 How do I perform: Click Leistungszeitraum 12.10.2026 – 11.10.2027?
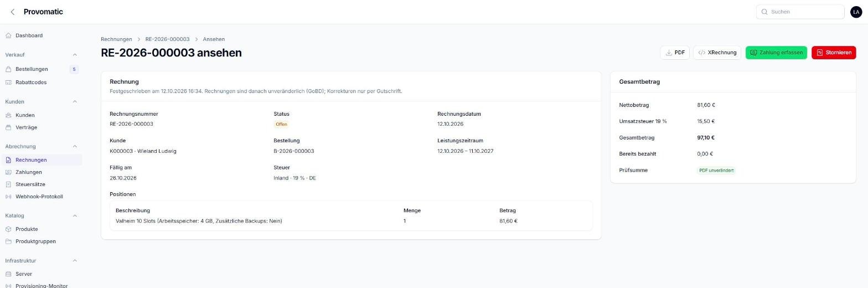coord(465,151)
